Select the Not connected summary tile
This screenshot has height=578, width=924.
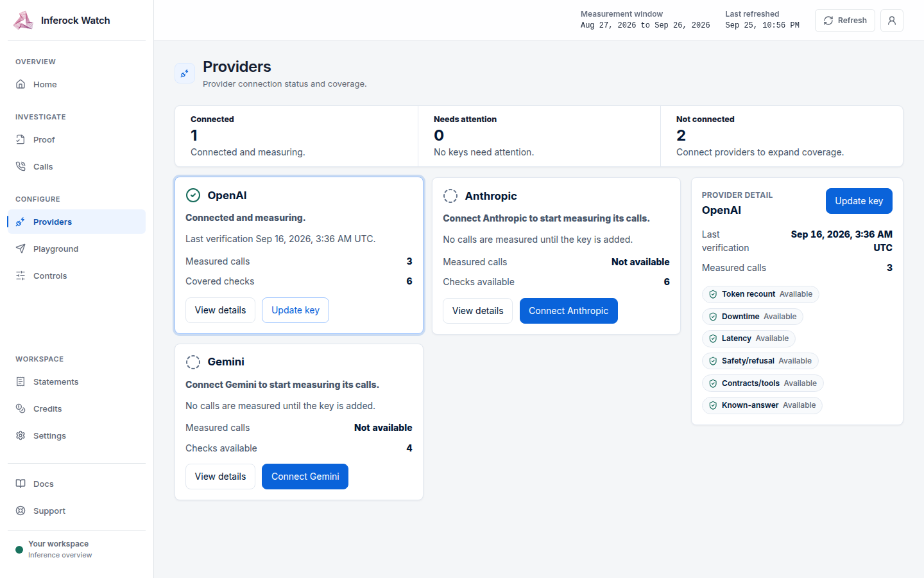click(782, 136)
